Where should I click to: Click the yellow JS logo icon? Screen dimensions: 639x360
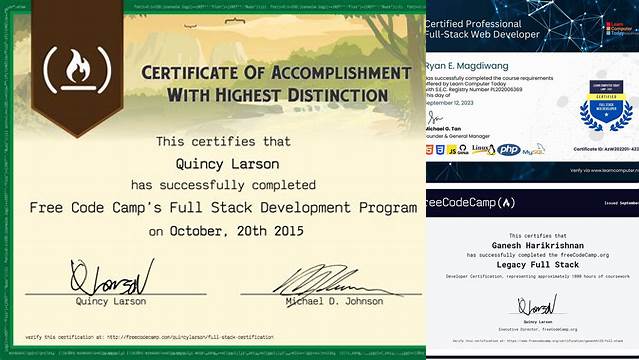click(x=452, y=150)
